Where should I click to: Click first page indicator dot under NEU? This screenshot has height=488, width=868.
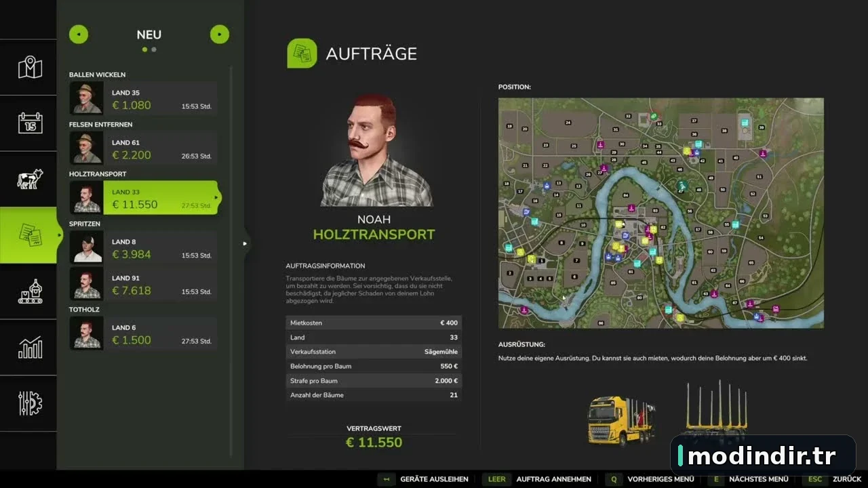144,49
